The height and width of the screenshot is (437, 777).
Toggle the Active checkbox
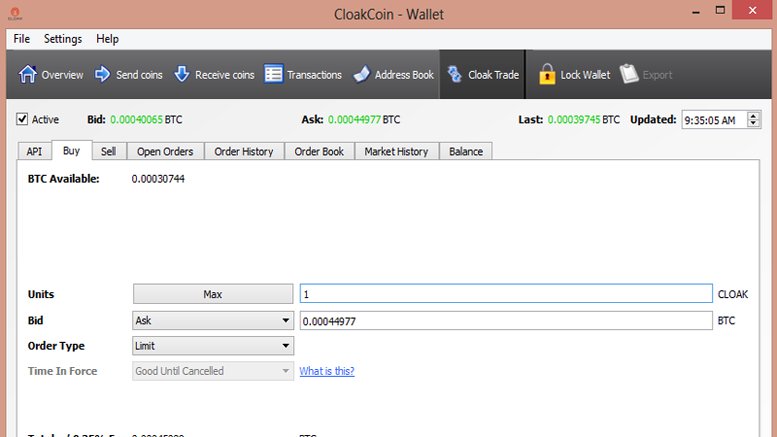[22, 119]
